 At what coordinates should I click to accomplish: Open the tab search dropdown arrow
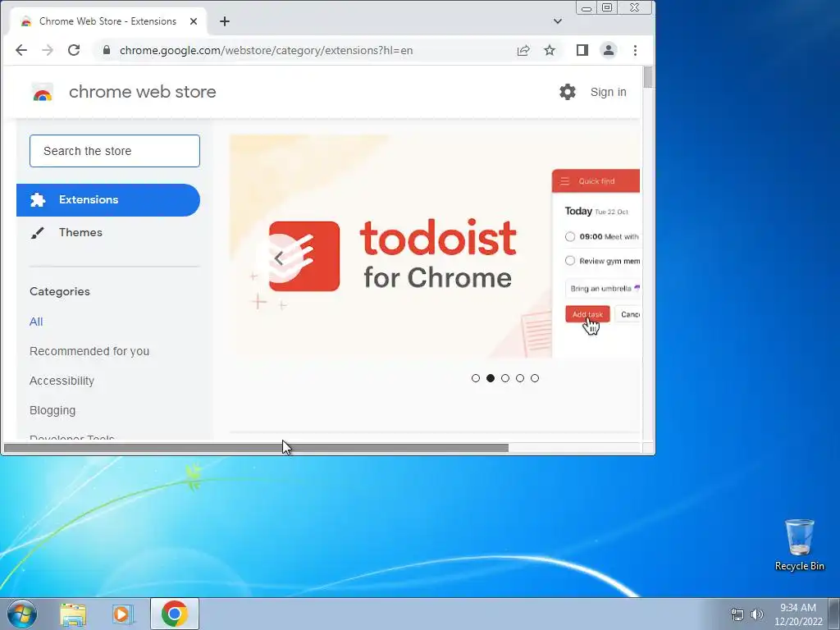[x=558, y=21]
